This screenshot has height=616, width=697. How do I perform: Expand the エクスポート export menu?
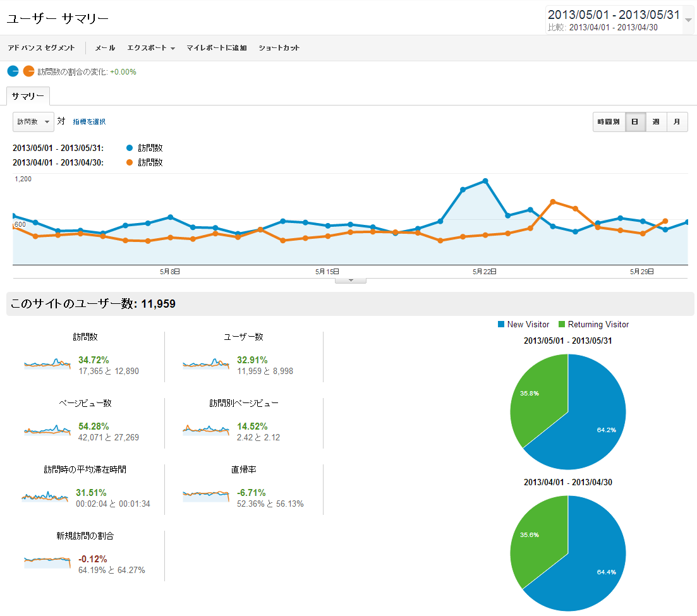[x=150, y=48]
